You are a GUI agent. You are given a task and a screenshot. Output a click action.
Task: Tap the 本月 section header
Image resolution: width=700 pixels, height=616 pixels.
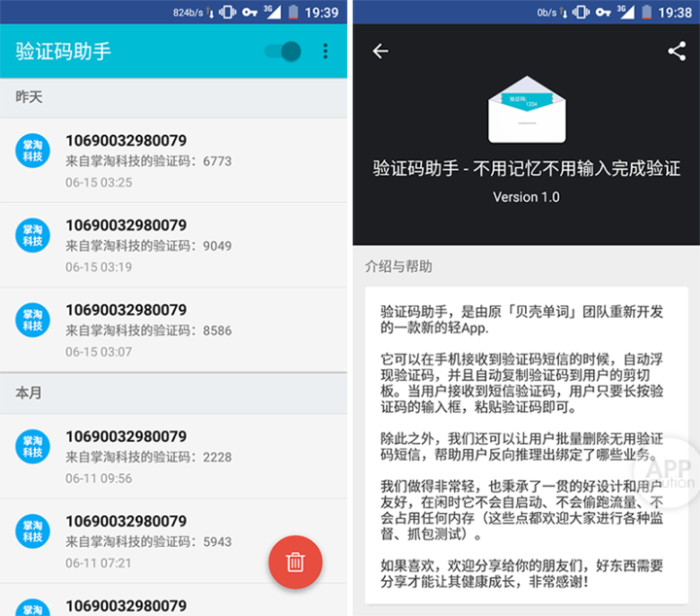click(29, 394)
